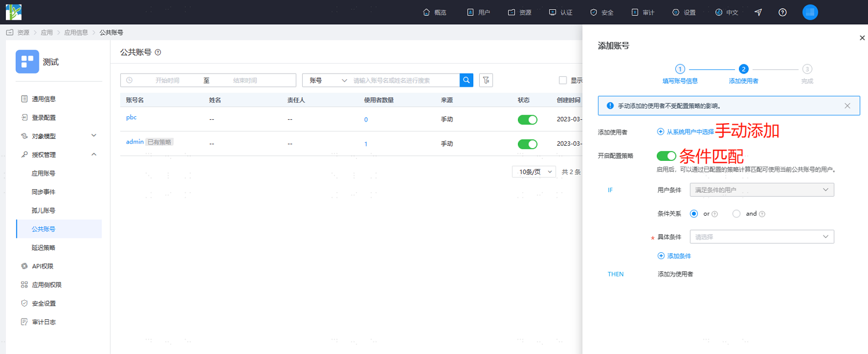
Task: Open the 认证 menu
Action: pyautogui.click(x=561, y=12)
